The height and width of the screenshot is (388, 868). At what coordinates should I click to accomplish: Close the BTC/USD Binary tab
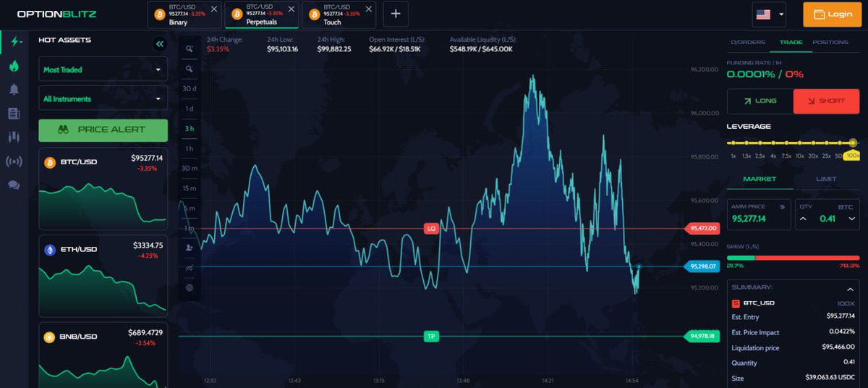click(214, 9)
